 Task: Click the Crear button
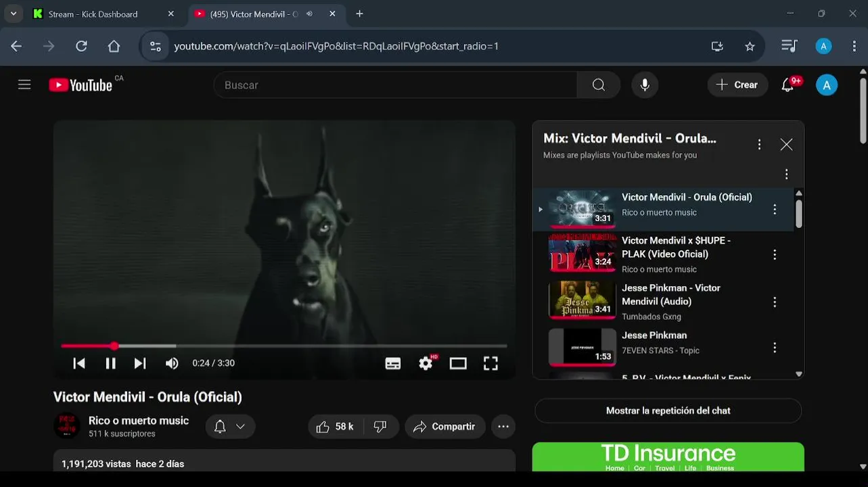pos(737,85)
